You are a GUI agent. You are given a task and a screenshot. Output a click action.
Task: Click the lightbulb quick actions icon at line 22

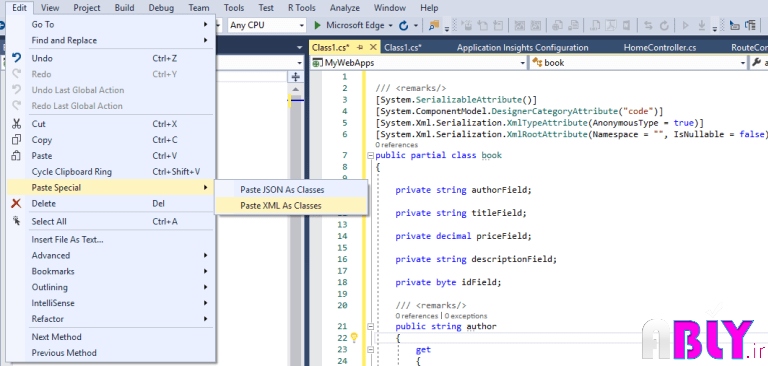tap(354, 338)
